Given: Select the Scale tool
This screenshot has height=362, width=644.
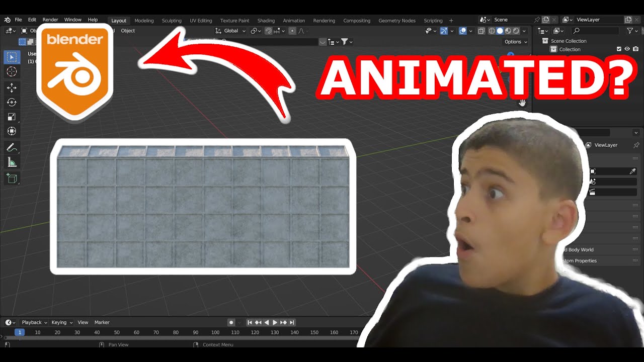Looking at the screenshot, I should [12, 117].
